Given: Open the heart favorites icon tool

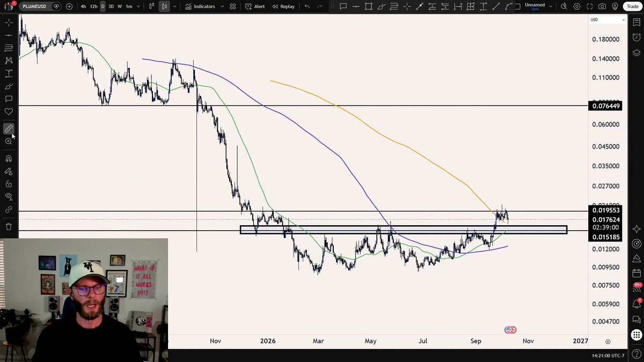Looking at the screenshot, I should point(9,112).
